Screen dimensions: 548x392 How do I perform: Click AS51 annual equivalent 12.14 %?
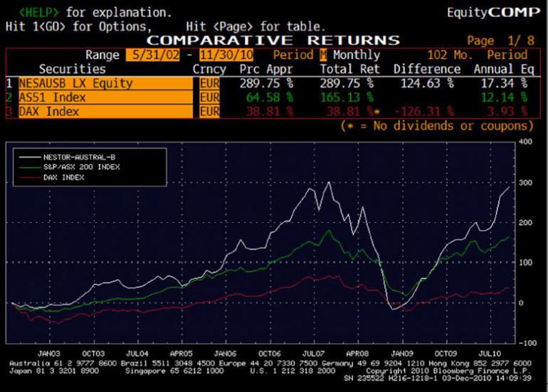point(504,97)
